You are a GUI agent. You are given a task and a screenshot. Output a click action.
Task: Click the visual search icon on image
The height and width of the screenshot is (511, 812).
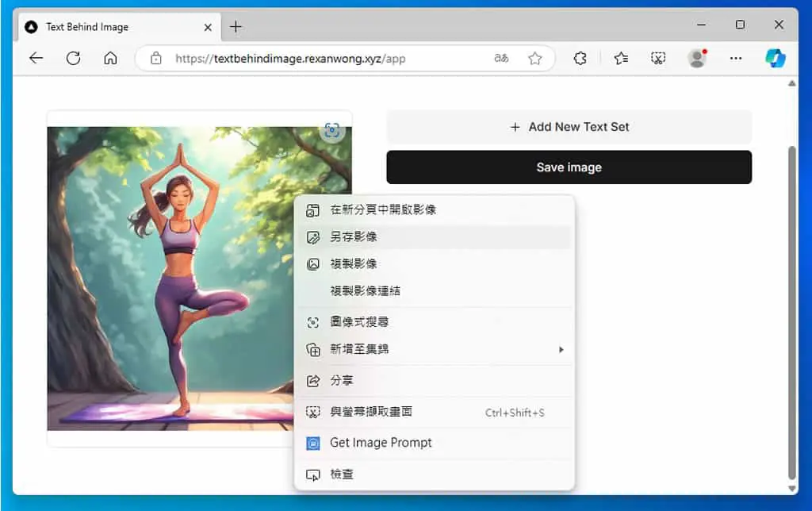pyautogui.click(x=332, y=130)
